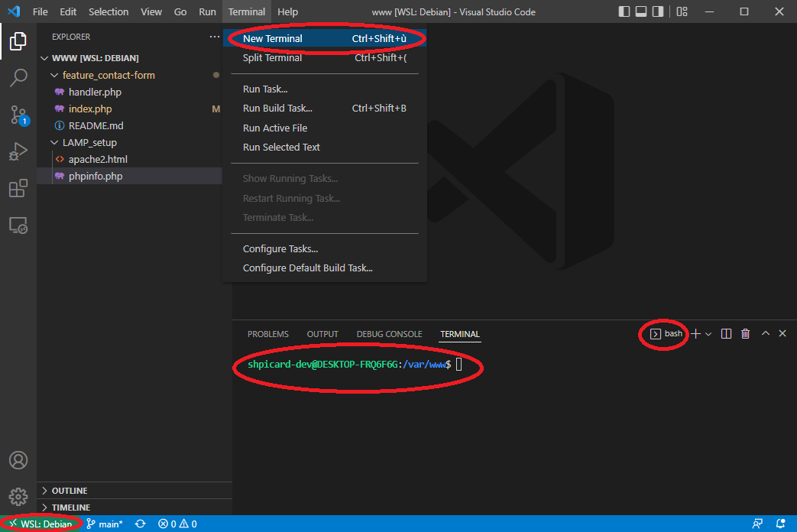The width and height of the screenshot is (797, 532).
Task: Close the open Terminal menu
Action: click(x=247, y=11)
